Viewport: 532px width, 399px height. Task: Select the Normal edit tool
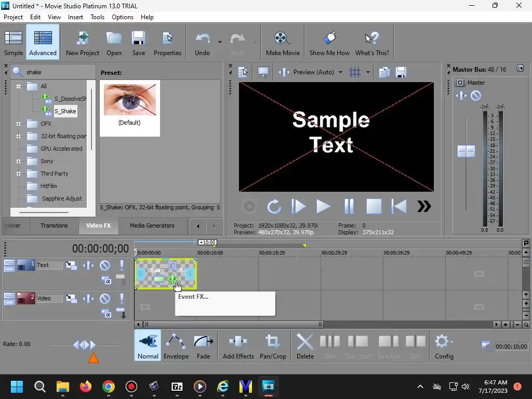click(148, 345)
